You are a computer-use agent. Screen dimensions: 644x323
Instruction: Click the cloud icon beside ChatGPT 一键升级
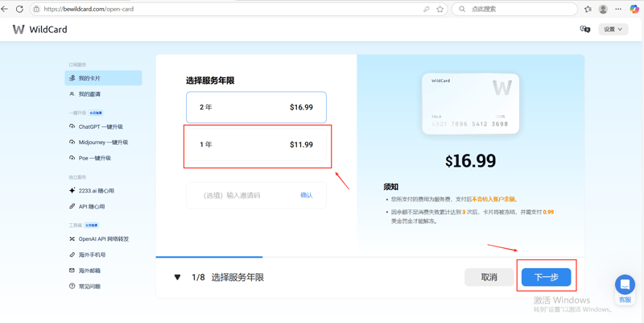[72, 126]
